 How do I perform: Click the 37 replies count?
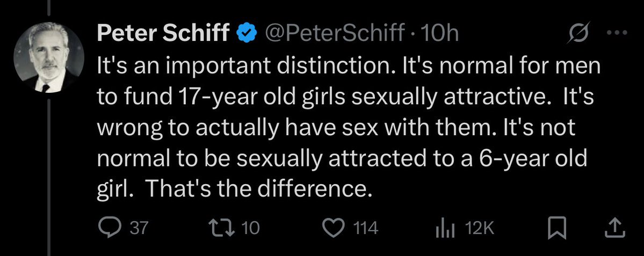tap(139, 229)
